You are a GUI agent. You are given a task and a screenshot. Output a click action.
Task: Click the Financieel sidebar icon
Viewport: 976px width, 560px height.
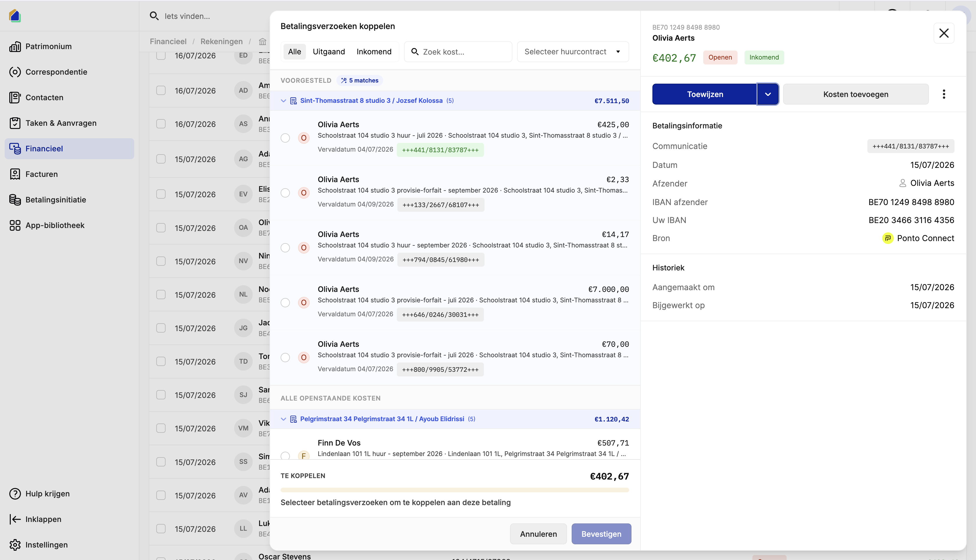pyautogui.click(x=15, y=149)
